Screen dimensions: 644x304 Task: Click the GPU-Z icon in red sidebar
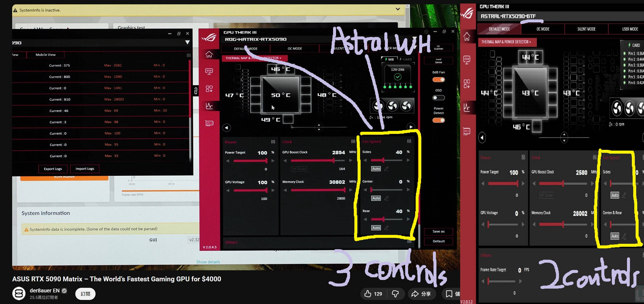[209, 123]
